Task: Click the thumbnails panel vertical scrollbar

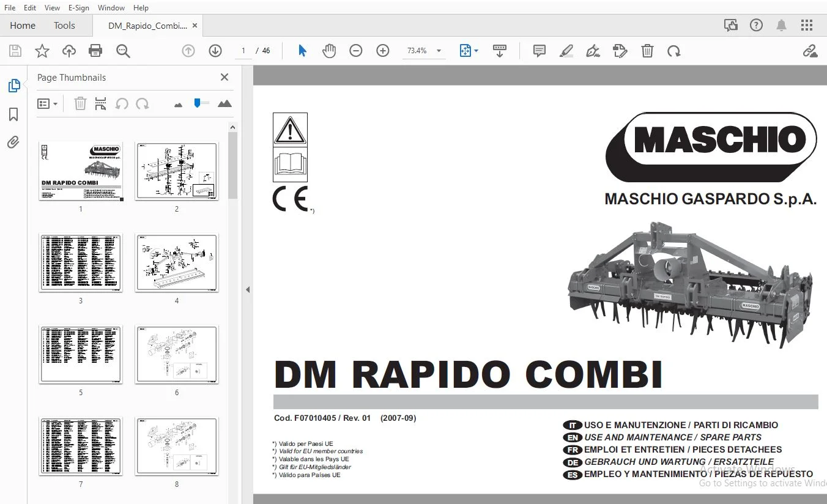Action: coord(232,165)
